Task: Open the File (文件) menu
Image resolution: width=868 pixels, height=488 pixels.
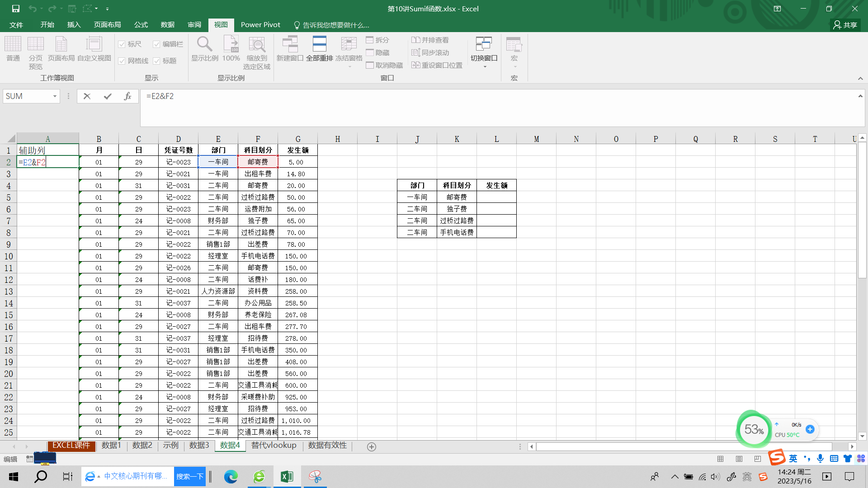Action: [16, 25]
